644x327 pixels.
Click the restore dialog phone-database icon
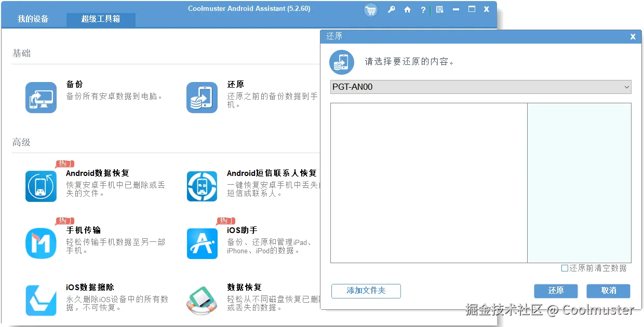pos(342,62)
